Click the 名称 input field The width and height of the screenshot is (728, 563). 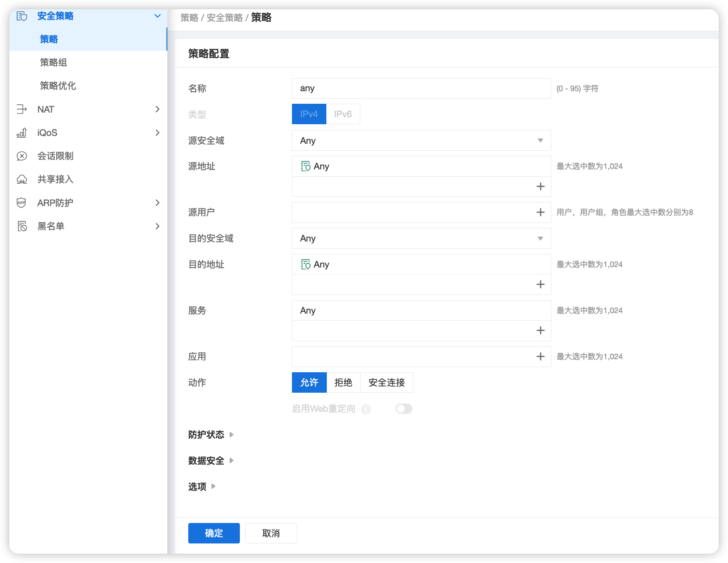click(421, 88)
